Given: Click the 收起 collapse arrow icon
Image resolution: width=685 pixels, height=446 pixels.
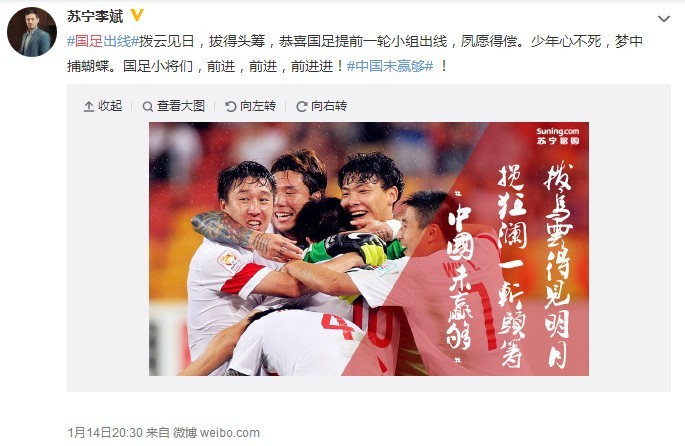Looking at the screenshot, I should (89, 106).
